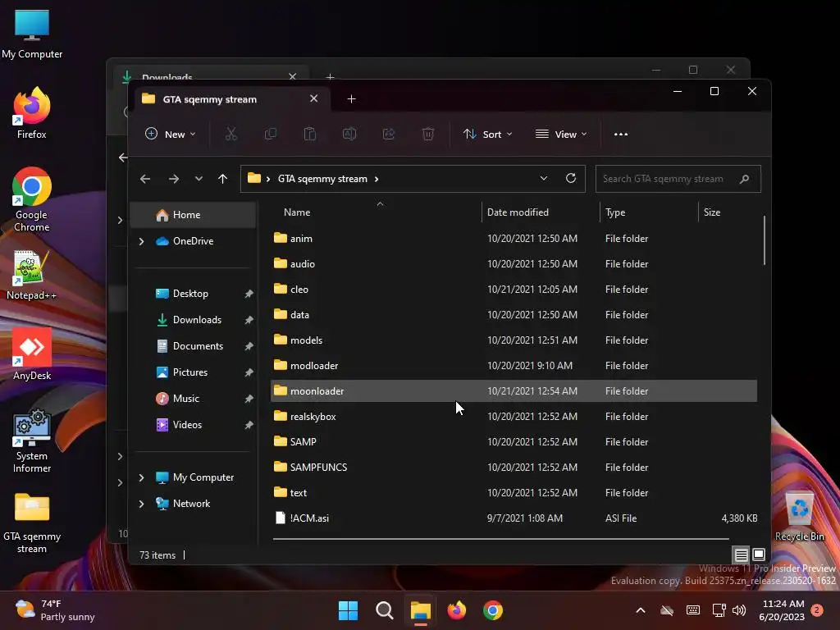The image size is (840, 630).
Task: Select the modloader folder
Action: 514,365
